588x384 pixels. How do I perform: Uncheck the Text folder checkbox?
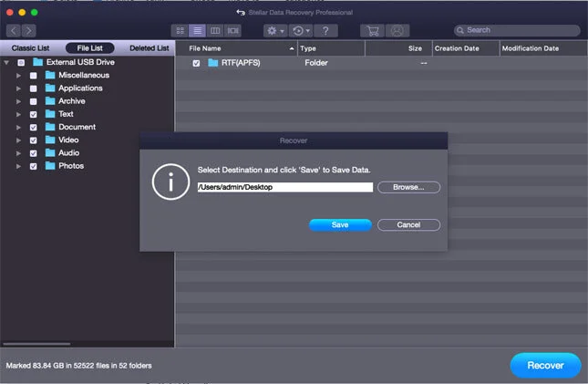click(x=34, y=115)
